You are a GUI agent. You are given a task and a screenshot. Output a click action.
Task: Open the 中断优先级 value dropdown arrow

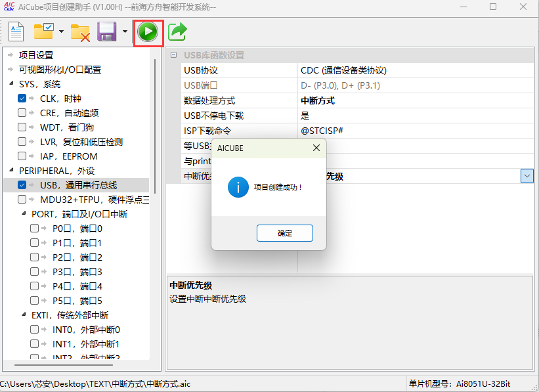[x=527, y=176]
